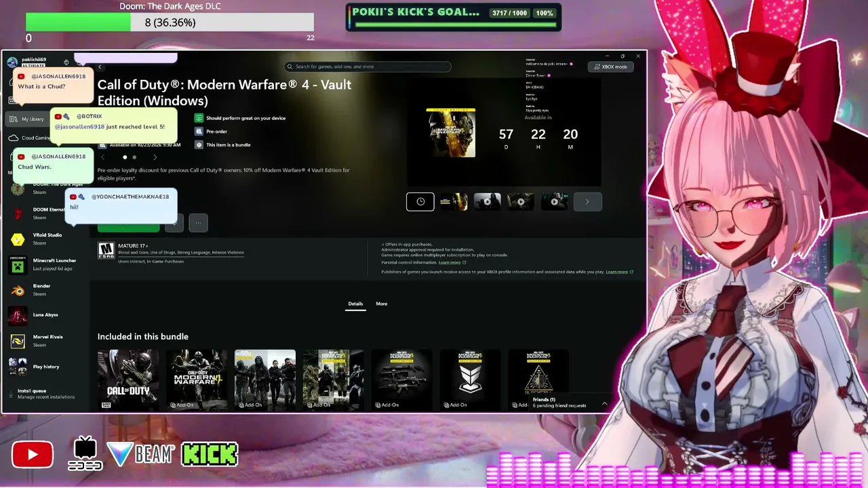The height and width of the screenshot is (488, 868).
Task: Select the first promo pagination dot
Action: click(125, 157)
